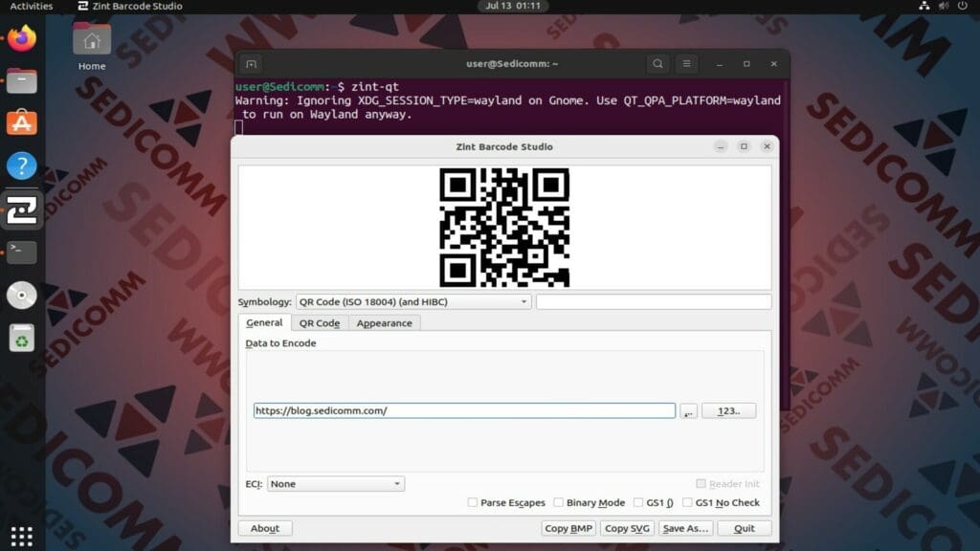Close the terminal window
The height and width of the screenshot is (551, 980).
pos(773,64)
